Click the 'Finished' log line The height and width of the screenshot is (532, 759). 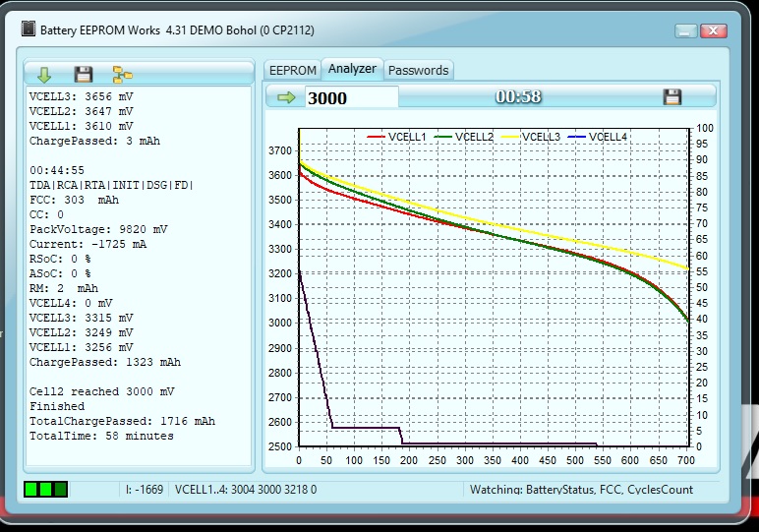tap(57, 406)
